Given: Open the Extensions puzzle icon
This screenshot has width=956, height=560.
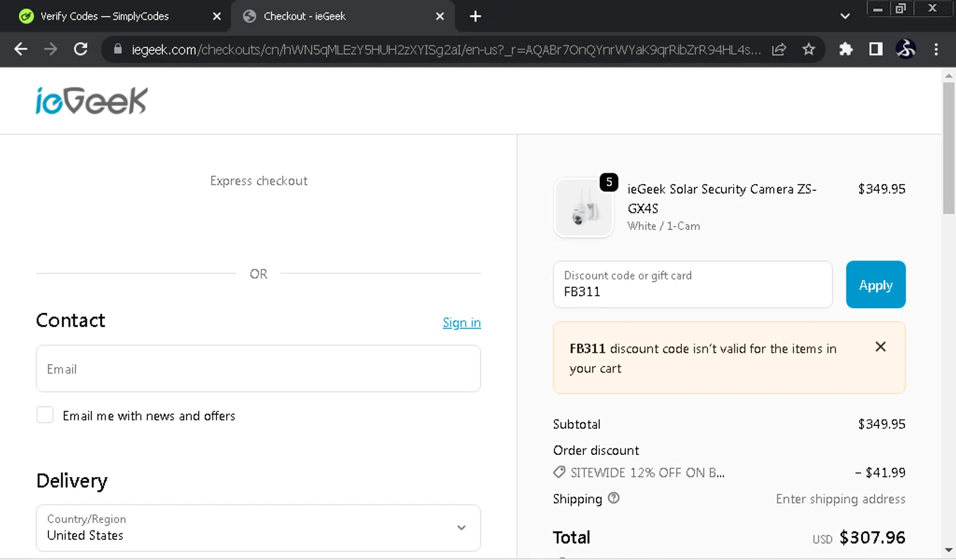Looking at the screenshot, I should pyautogui.click(x=846, y=49).
